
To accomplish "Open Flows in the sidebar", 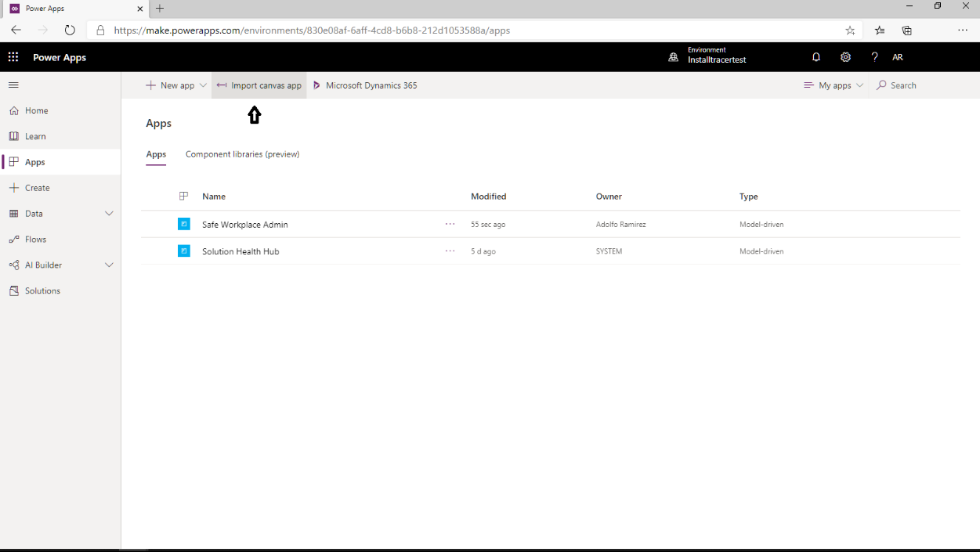I will click(60, 240).
